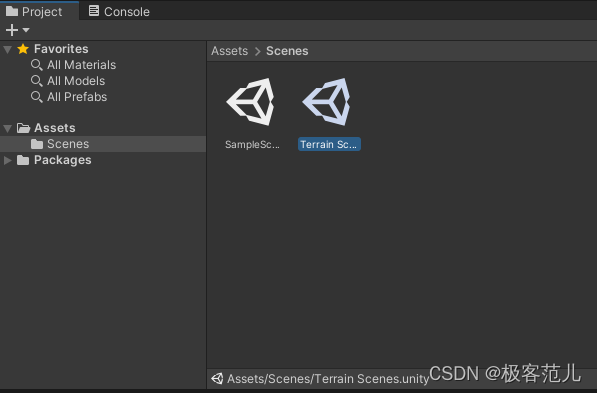Click the Favorites label text
Image resolution: width=597 pixels, height=393 pixels.
(x=61, y=49)
